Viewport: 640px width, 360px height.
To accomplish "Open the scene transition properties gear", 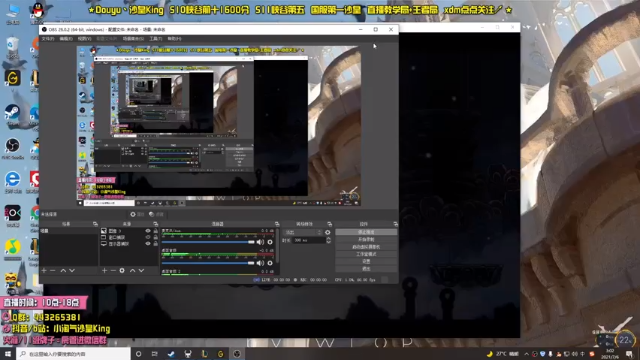I will coord(328,232).
